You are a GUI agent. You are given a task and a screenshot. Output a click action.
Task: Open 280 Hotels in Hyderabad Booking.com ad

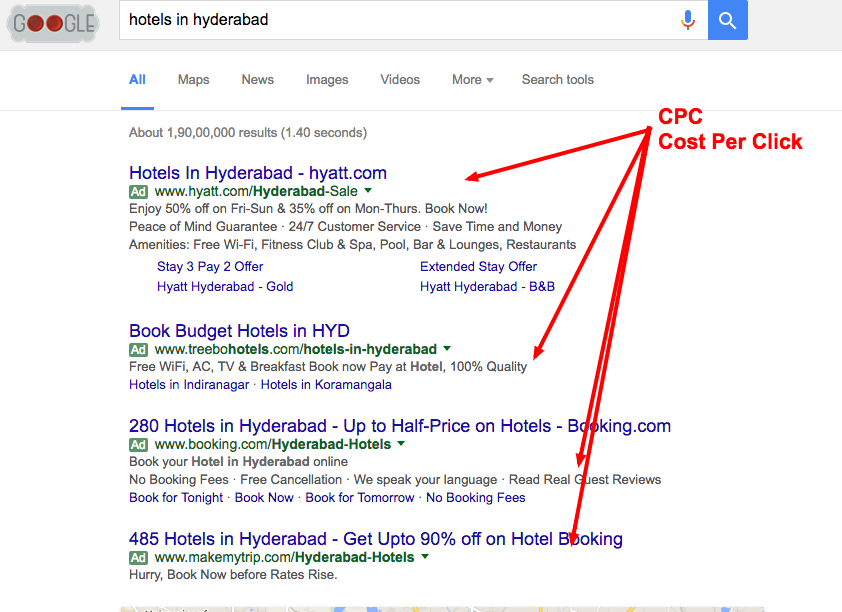coord(400,426)
